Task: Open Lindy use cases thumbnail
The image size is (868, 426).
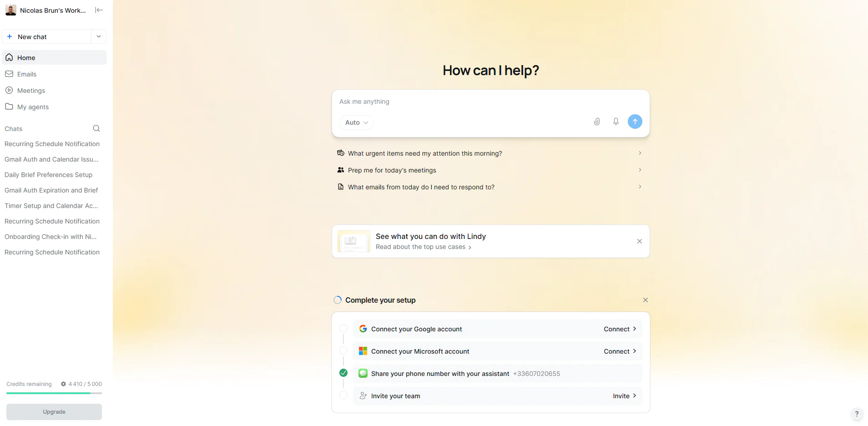Action: [354, 241]
